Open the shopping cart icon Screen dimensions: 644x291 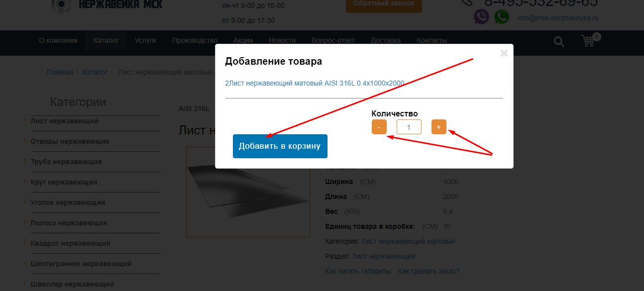click(x=589, y=41)
